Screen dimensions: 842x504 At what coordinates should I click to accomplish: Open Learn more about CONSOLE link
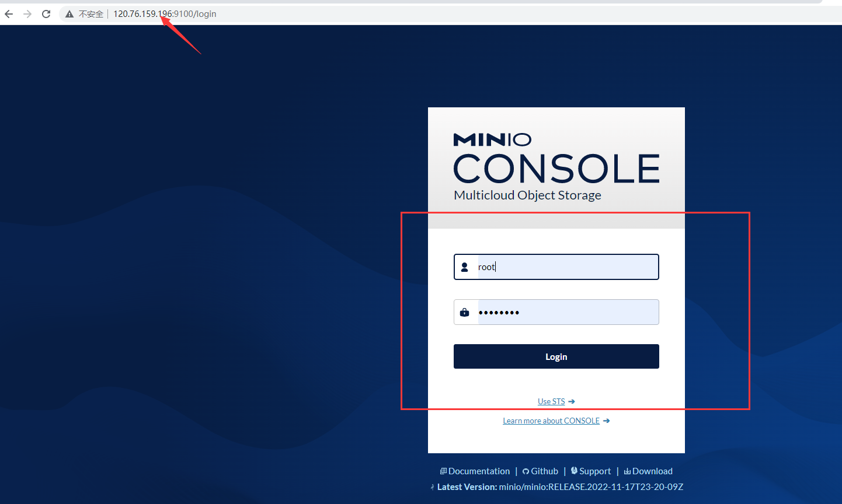tap(551, 421)
